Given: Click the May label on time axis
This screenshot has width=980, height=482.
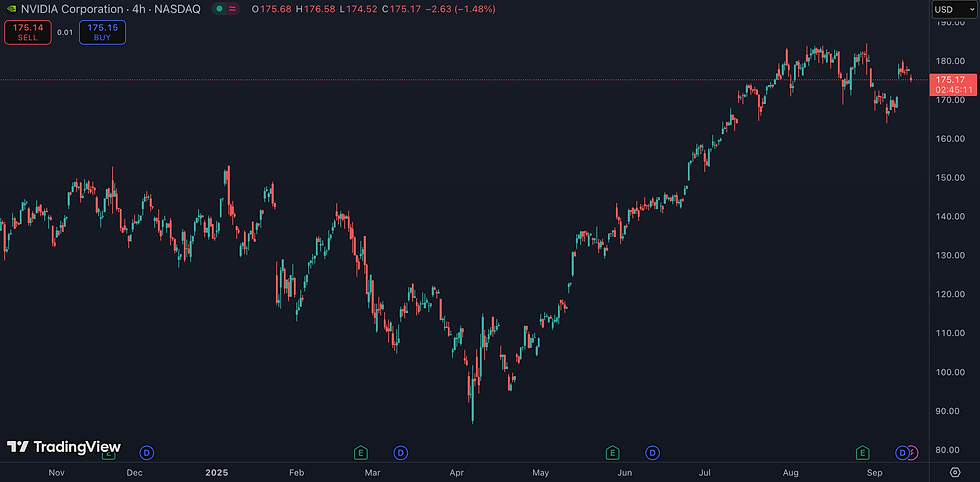Looking at the screenshot, I should [x=541, y=473].
